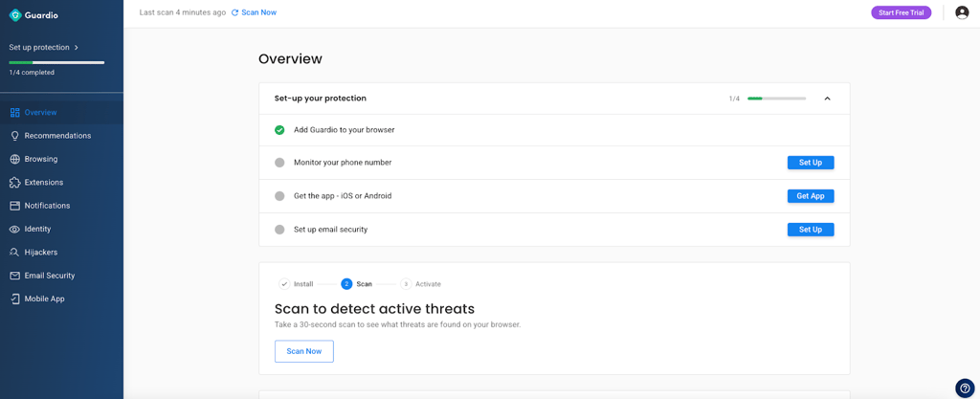This screenshot has width=980, height=399.
Task: Click 'Set up email security' row text
Action: (x=330, y=229)
